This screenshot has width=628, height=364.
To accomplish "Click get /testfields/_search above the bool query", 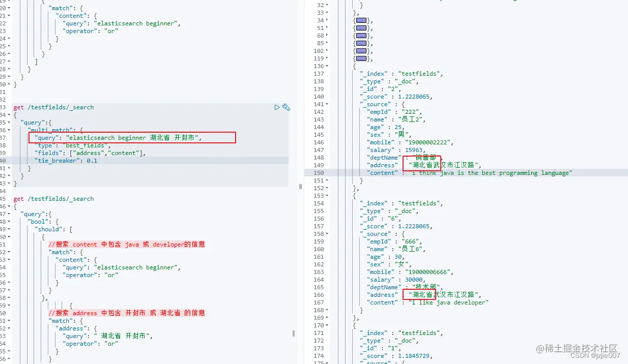I will [x=53, y=199].
